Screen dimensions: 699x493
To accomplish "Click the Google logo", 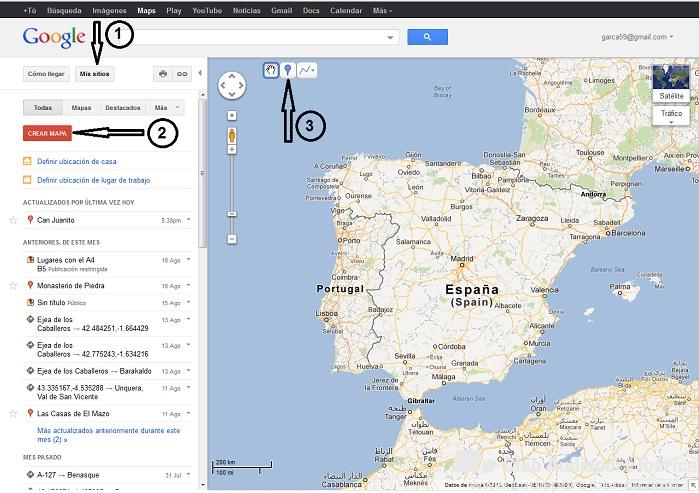I will click(54, 37).
